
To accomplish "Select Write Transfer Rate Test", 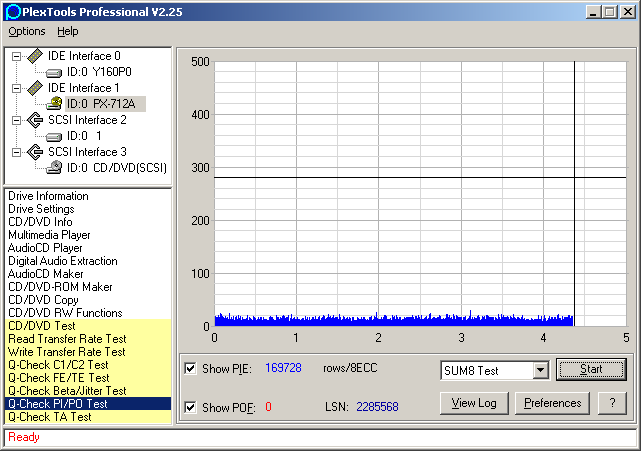I will [88, 352].
